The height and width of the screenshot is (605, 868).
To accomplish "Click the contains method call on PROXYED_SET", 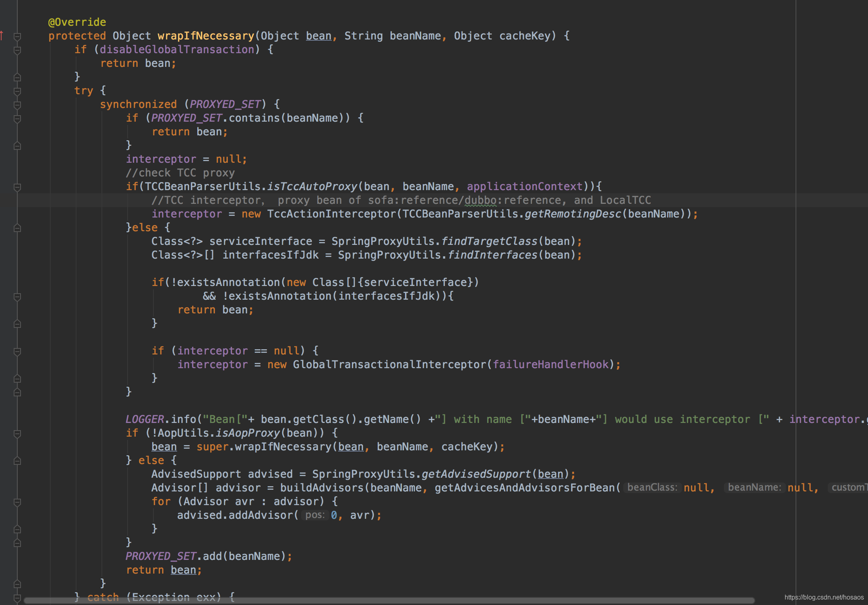I will pyautogui.click(x=254, y=118).
